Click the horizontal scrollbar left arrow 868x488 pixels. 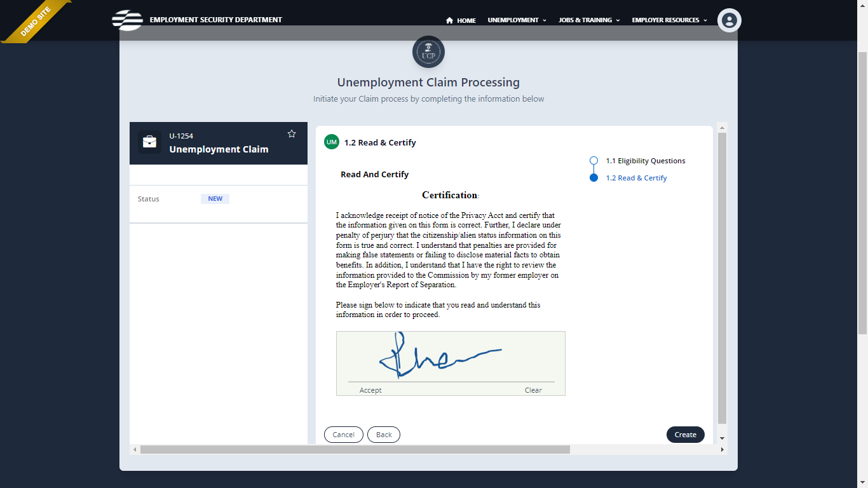pyautogui.click(x=134, y=450)
